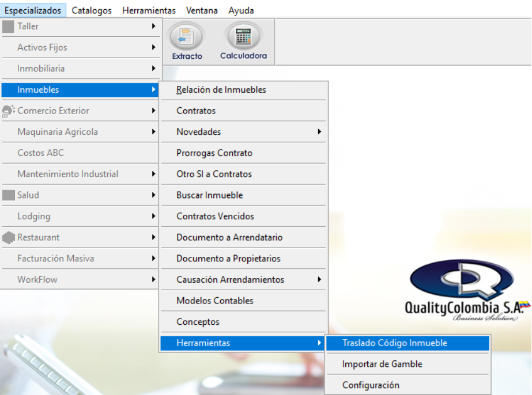The width and height of the screenshot is (532, 395).
Task: Expand the Causación Arrendamientos submenu arrow
Action: point(319,279)
